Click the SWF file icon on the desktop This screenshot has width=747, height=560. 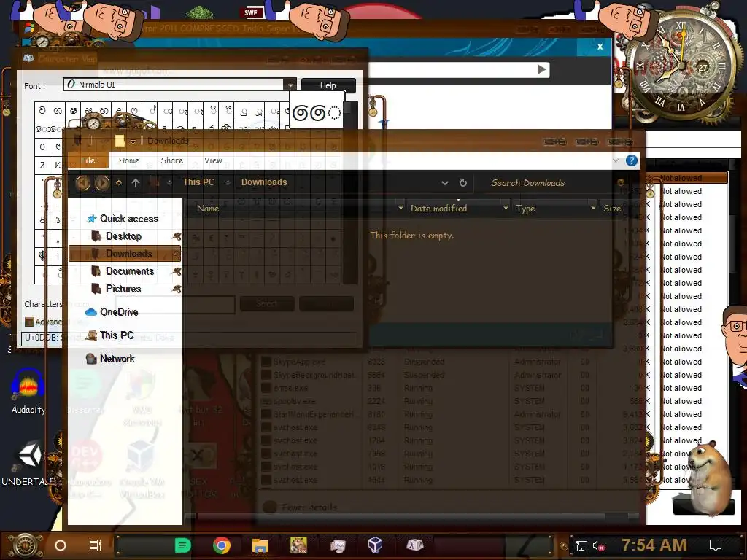pyautogui.click(x=251, y=12)
